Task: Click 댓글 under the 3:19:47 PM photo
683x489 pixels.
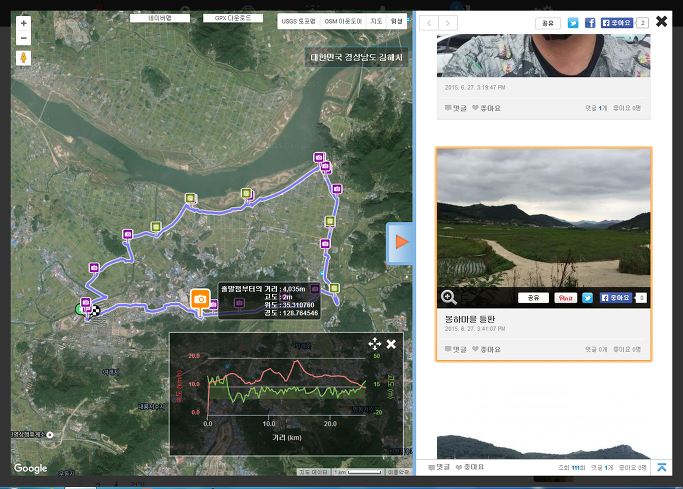Action: [x=456, y=108]
